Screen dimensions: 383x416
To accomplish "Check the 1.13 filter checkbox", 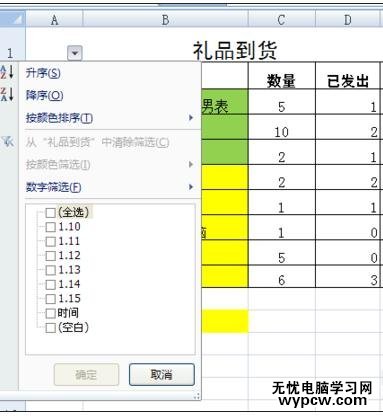I will coord(50,270).
